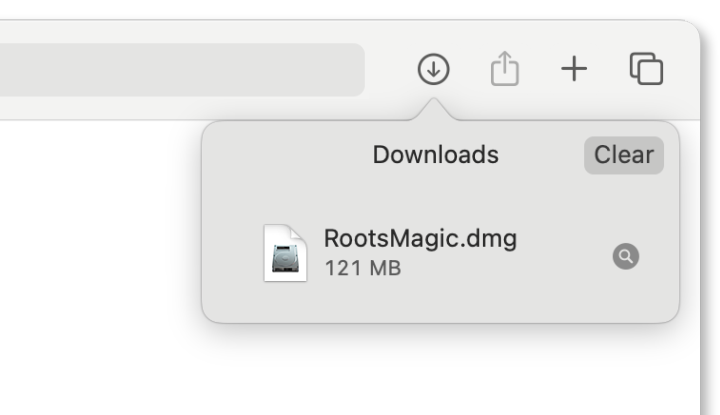Reveal RootsMagic.dmg in Finder via magnifier icon

pyautogui.click(x=626, y=256)
